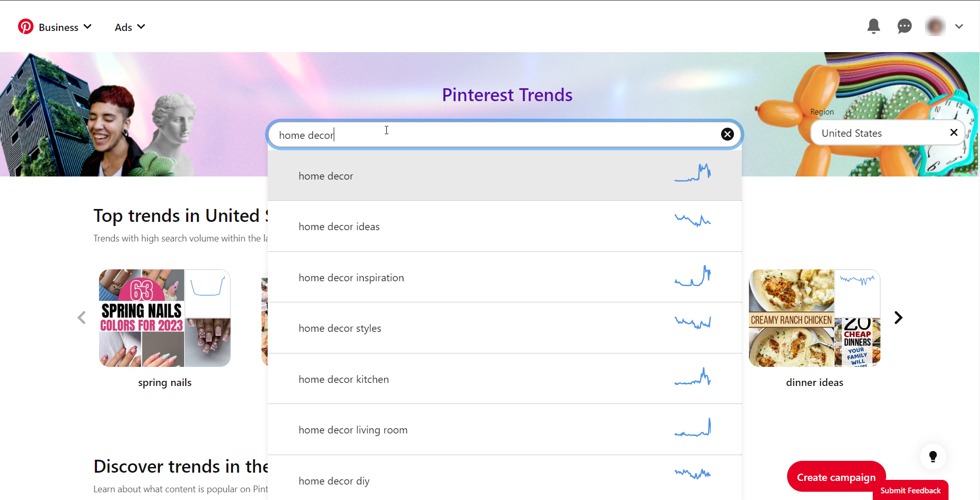Click Submit Feedback
Screen dimensions: 980x500
[x=910, y=490]
